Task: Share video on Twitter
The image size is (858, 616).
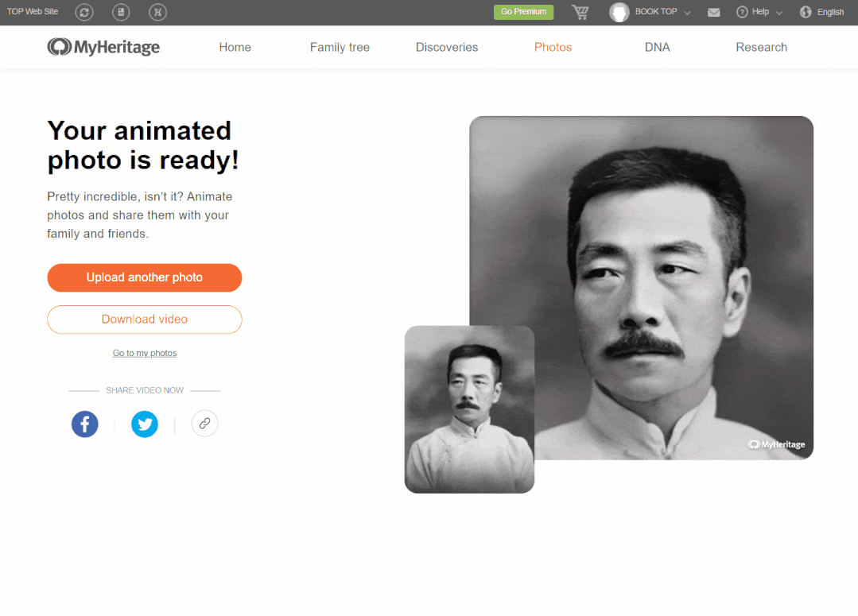Action: tap(145, 424)
